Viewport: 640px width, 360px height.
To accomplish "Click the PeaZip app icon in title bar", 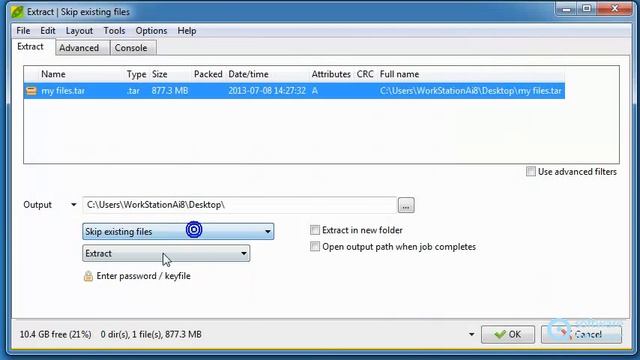I will coord(17,12).
